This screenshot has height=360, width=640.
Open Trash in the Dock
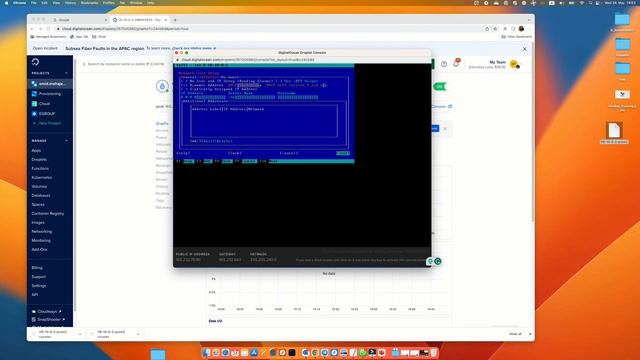pyautogui.click(x=433, y=353)
